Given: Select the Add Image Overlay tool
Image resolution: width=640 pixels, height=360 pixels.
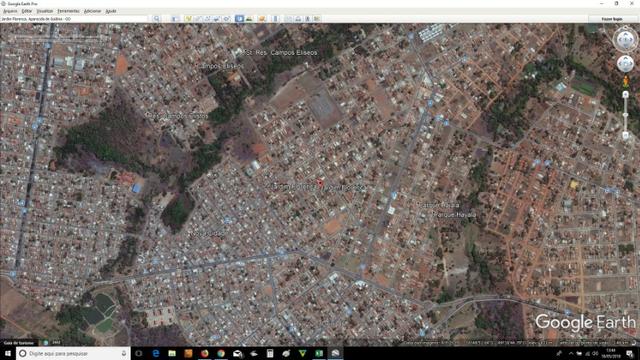Looking at the screenshot, I should (x=217, y=19).
